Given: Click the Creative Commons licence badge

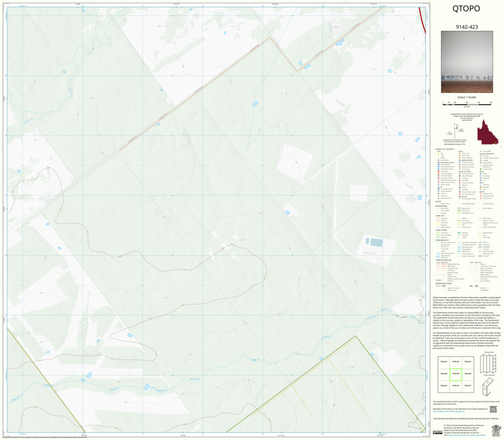Looking at the screenshot, I should tap(438, 433).
